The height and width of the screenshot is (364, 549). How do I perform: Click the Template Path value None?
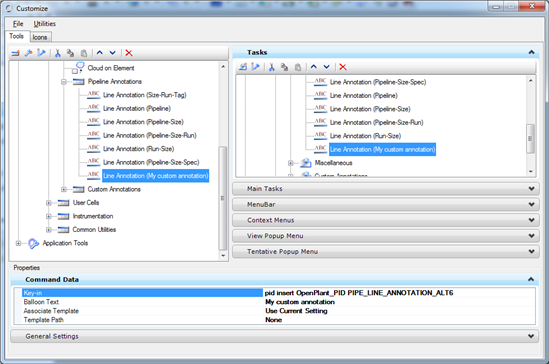tap(273, 320)
